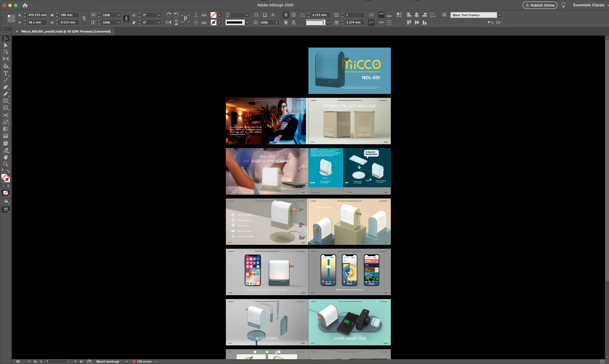Select the Rectangle Frame tool
Screen dimensions: 609x364
[6, 101]
